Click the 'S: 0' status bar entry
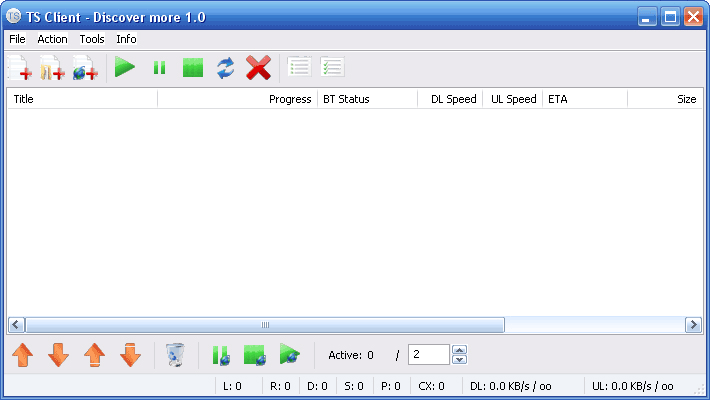The image size is (710, 400). click(354, 386)
